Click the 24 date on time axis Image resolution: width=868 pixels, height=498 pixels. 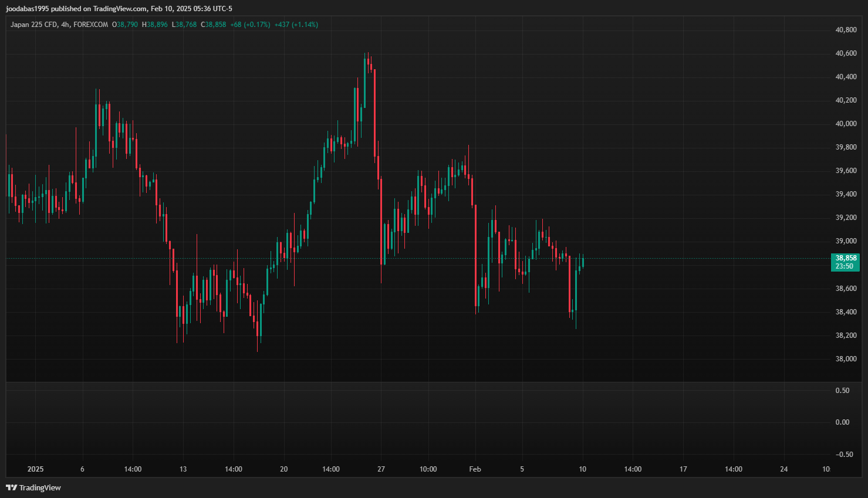783,469
